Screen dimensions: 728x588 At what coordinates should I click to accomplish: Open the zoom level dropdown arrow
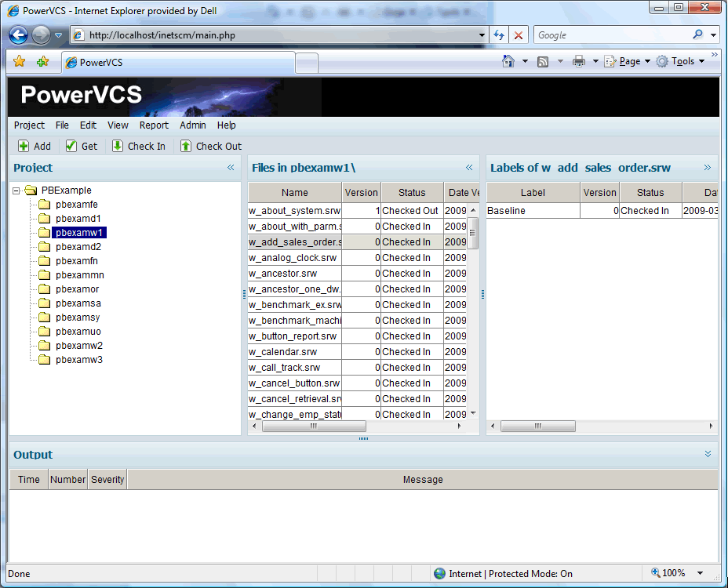click(x=700, y=573)
